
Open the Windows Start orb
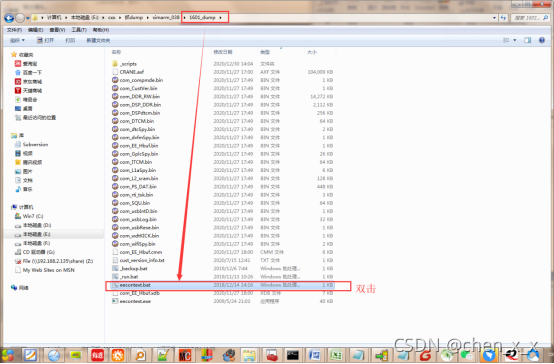pos(8,355)
